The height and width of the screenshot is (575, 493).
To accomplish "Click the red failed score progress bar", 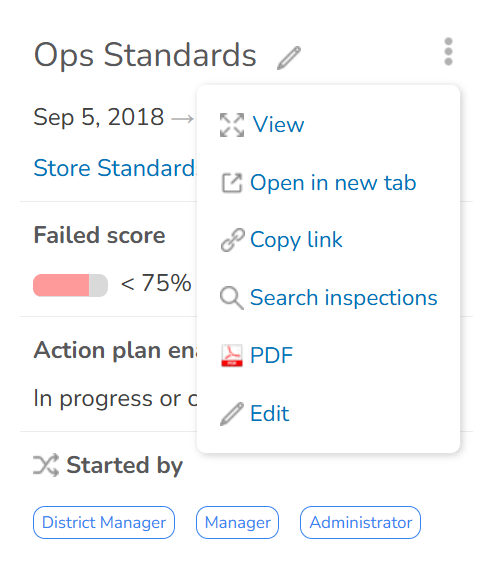I will click(70, 285).
